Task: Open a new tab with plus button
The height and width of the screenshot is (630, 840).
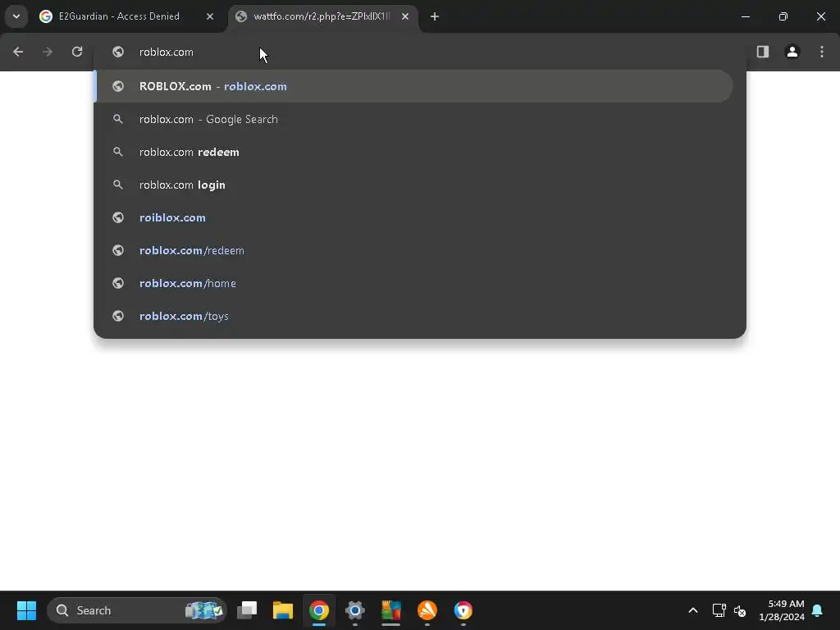Action: coord(435,16)
